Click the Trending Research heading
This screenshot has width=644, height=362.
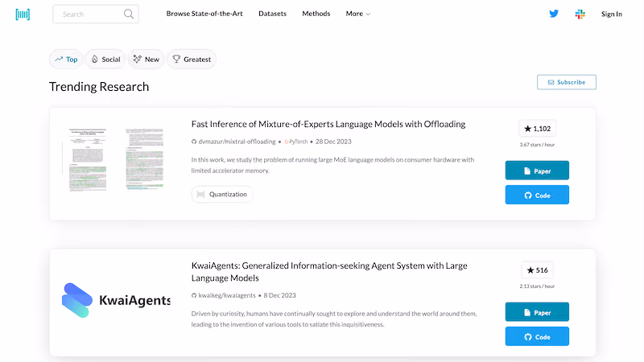[99, 87]
